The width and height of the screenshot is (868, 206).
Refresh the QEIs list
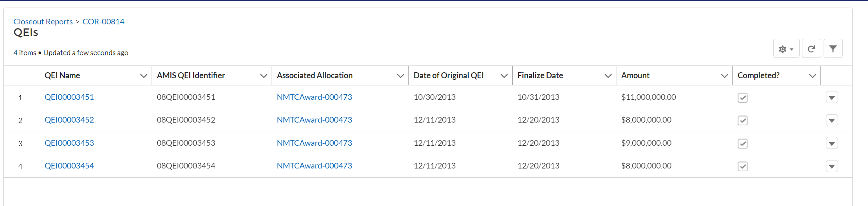[x=811, y=49]
